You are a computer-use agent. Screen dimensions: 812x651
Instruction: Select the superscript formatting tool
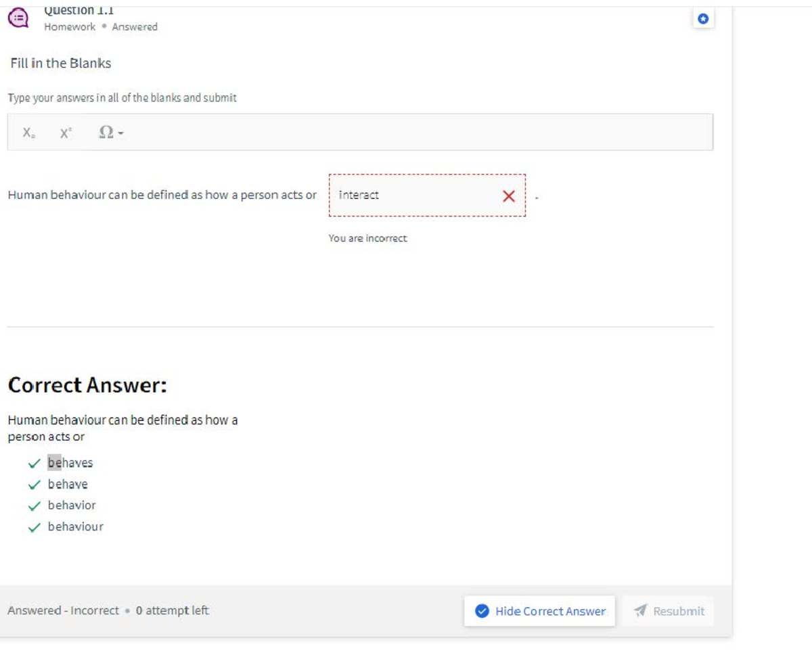(x=65, y=133)
